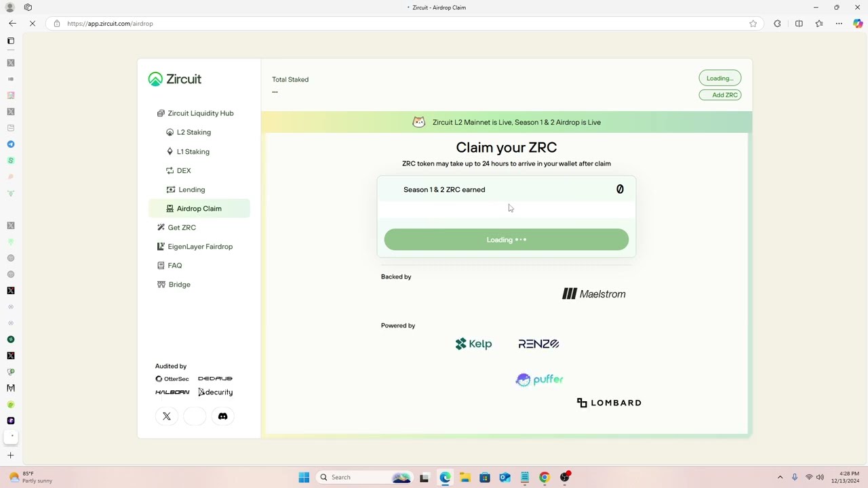Open Microsoft Store from taskbar
Screen dimensions: 868x488
485,477
